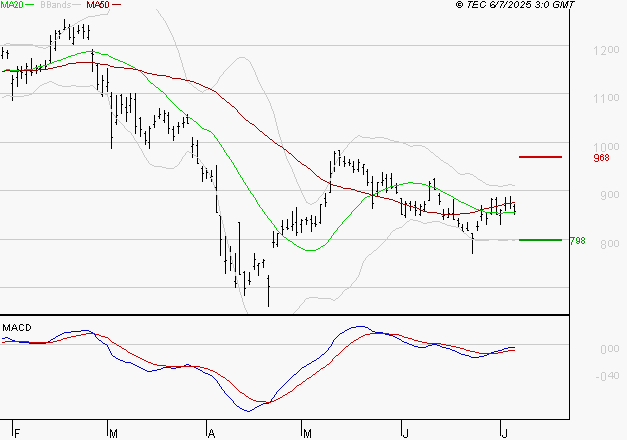Screen dimensions: 627x440
Task: Select the F month marker on timeline
Action: 16,433
